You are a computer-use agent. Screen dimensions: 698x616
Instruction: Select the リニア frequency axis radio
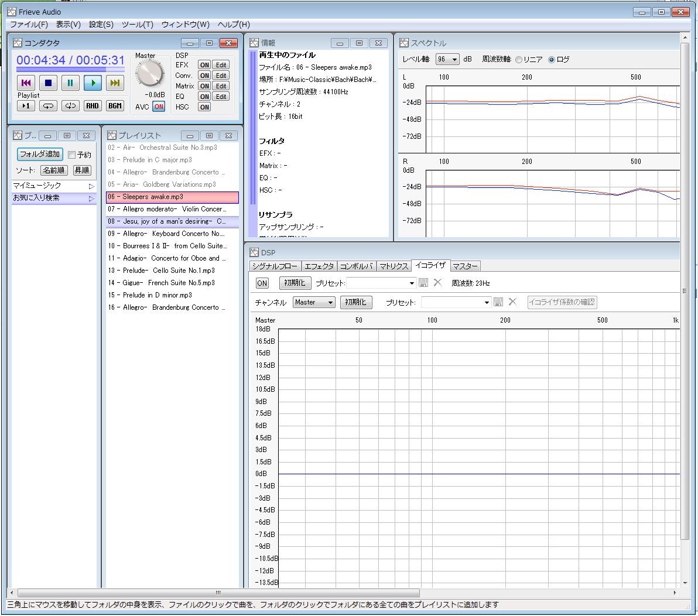(519, 60)
